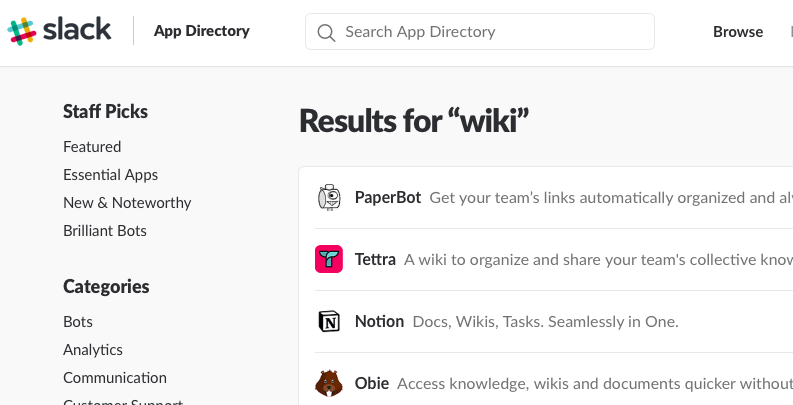Click the search magnifier icon

pyautogui.click(x=326, y=32)
